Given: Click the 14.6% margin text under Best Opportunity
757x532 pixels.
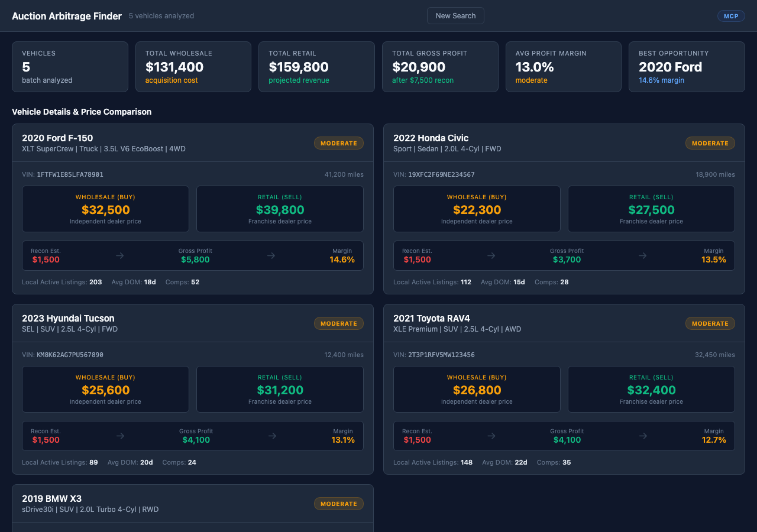Looking at the screenshot, I should [661, 80].
